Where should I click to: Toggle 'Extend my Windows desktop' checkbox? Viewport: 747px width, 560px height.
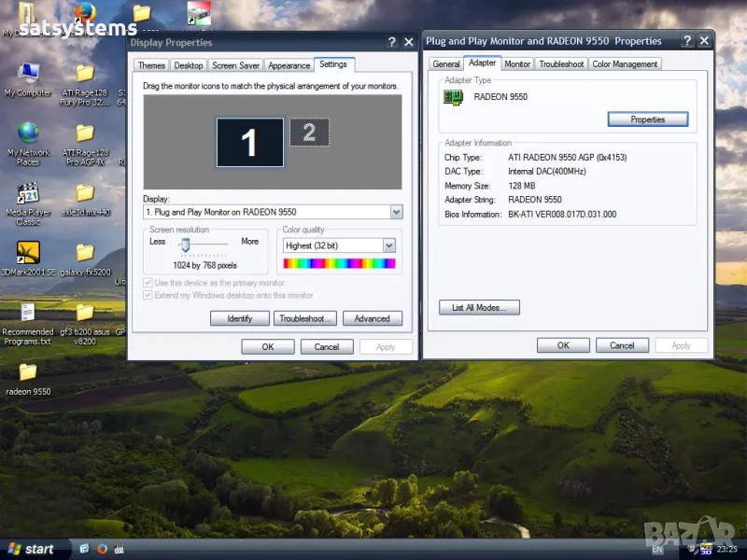[x=148, y=295]
